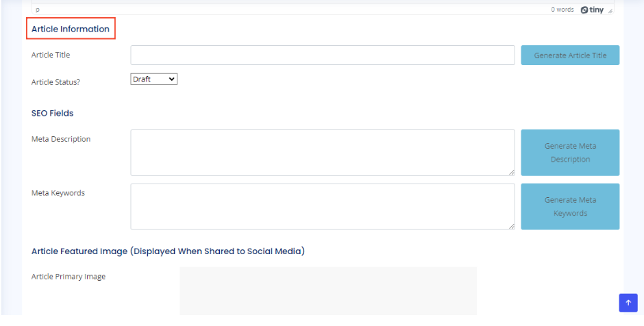
Task: Click inside the Meta Keywords textarea
Action: pyautogui.click(x=323, y=206)
